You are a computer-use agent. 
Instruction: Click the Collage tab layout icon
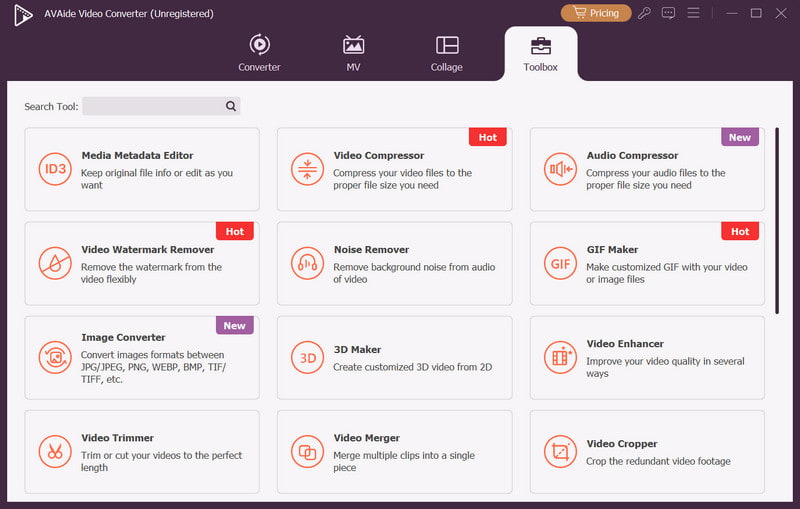tap(447, 45)
